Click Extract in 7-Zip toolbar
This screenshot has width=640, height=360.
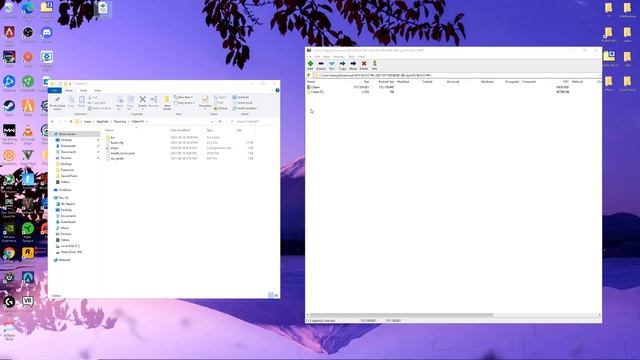pyautogui.click(x=321, y=65)
